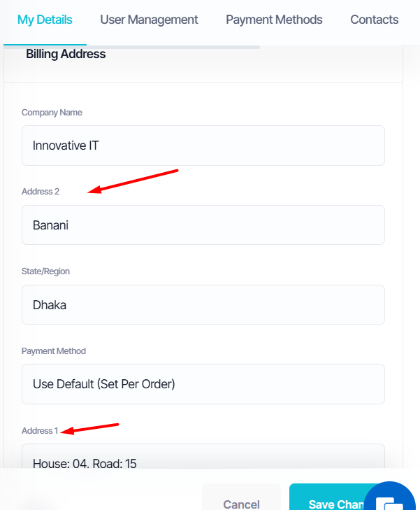This screenshot has width=420, height=510.
Task: Click the Cancel button
Action: coord(241,497)
